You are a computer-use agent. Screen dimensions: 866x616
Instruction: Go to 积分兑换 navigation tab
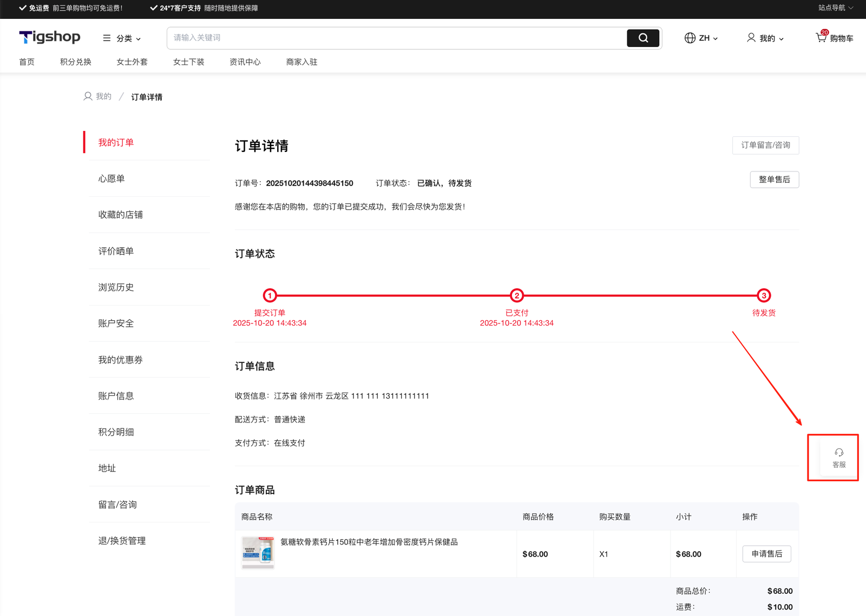[75, 62]
